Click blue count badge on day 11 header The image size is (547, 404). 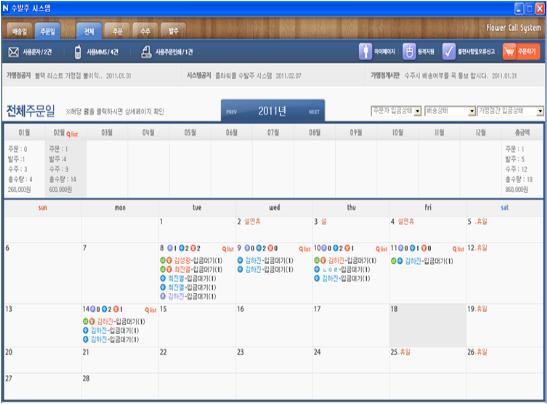[412, 248]
